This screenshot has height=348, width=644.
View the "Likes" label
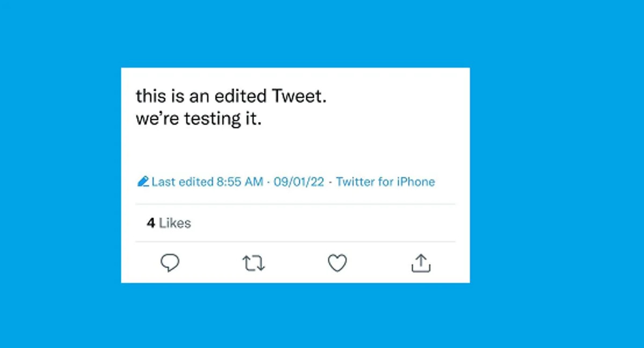coord(175,223)
